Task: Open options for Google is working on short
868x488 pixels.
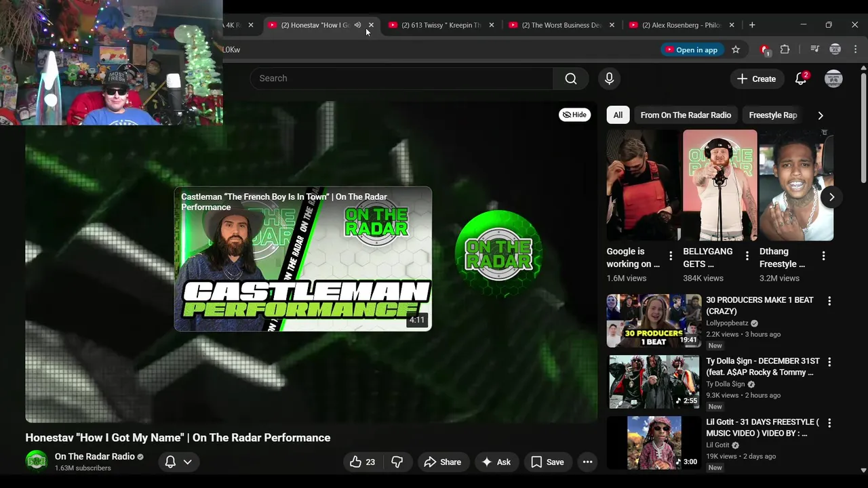Action: pos(671,256)
